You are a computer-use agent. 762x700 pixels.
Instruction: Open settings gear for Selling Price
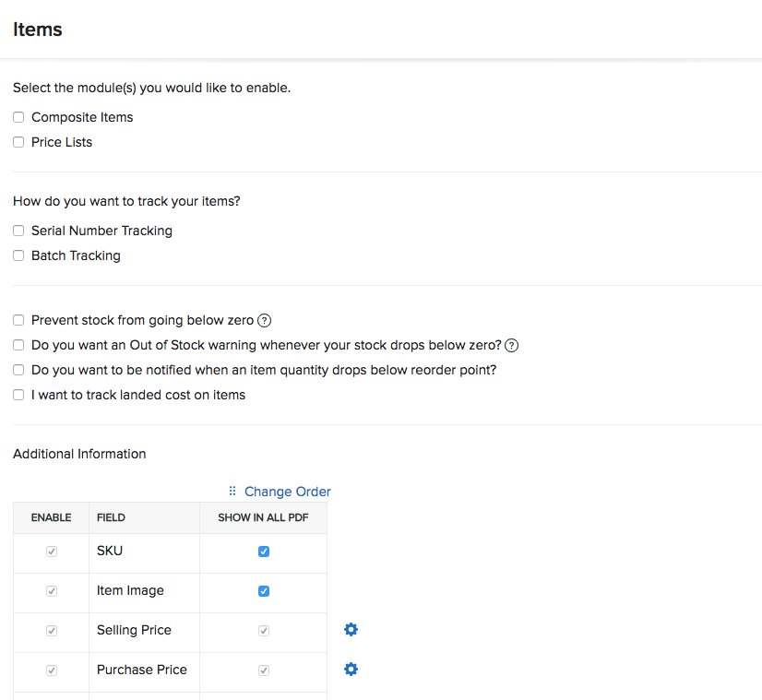pos(351,629)
